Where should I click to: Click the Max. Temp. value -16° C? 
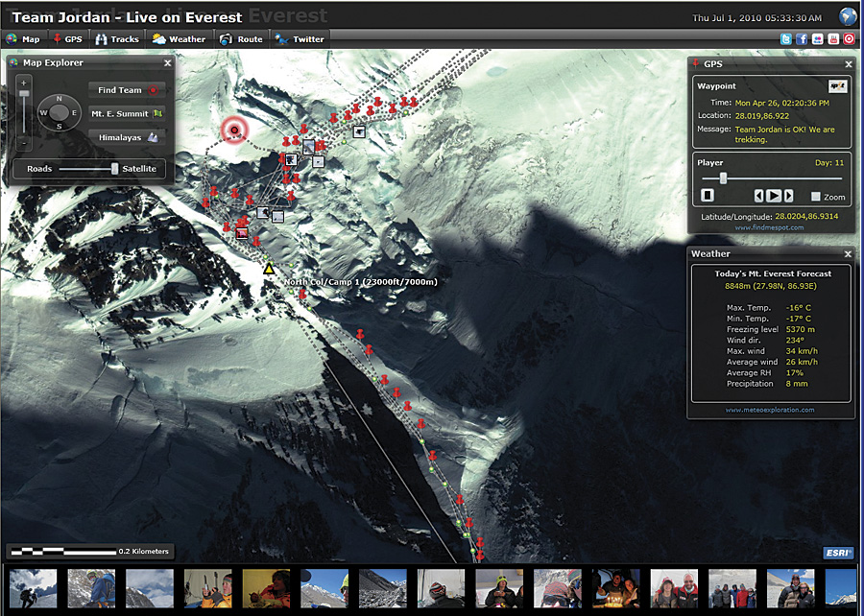coord(799,308)
